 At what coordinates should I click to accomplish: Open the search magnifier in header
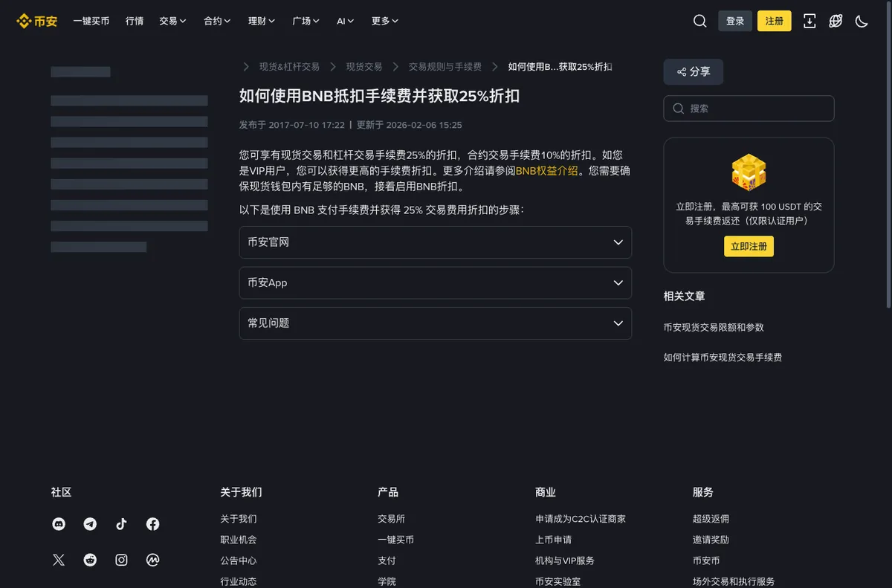click(x=699, y=21)
